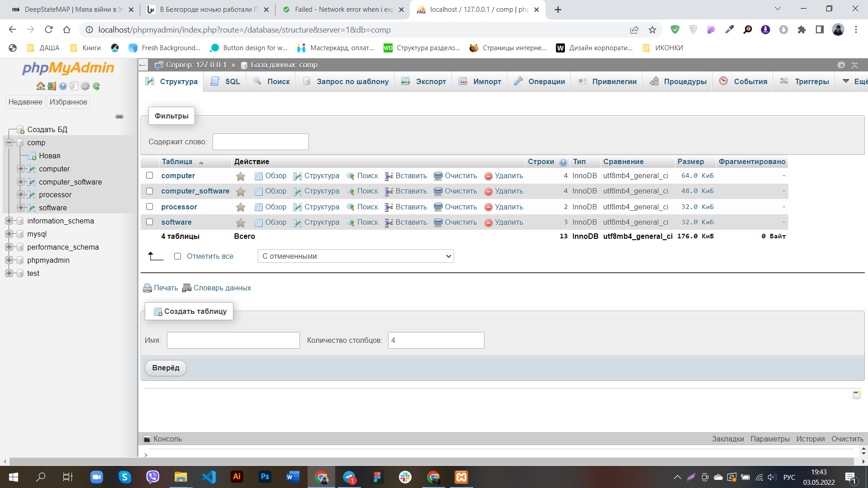Expand the mysql database tree
This screenshot has height=488, width=868.
(9, 234)
